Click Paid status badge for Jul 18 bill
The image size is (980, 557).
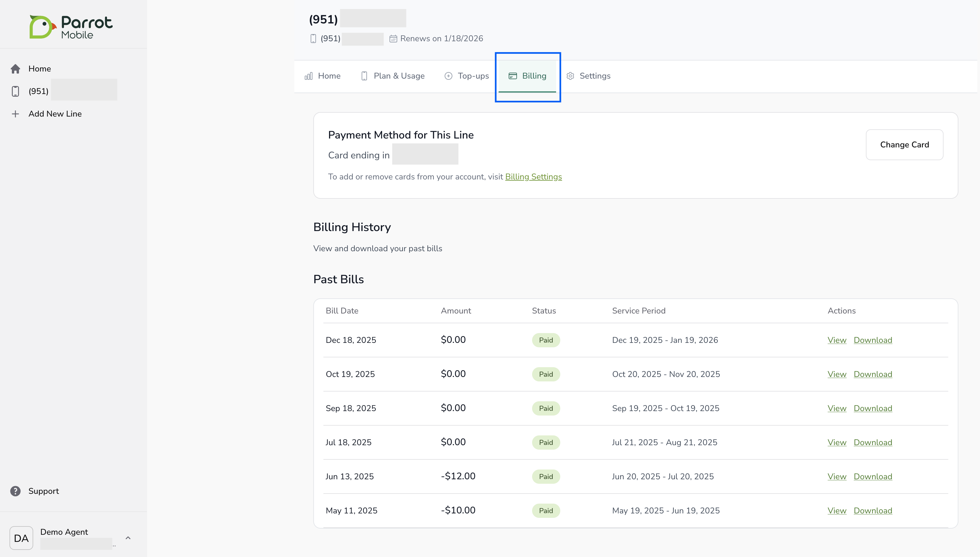(x=546, y=443)
